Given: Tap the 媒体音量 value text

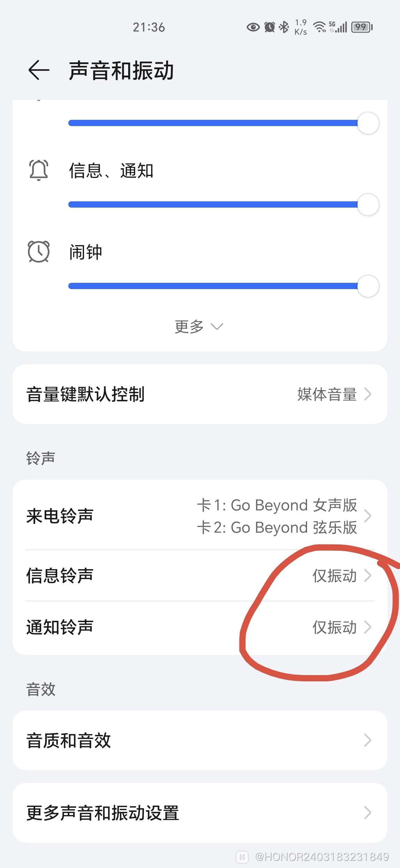Looking at the screenshot, I should pyautogui.click(x=327, y=394).
